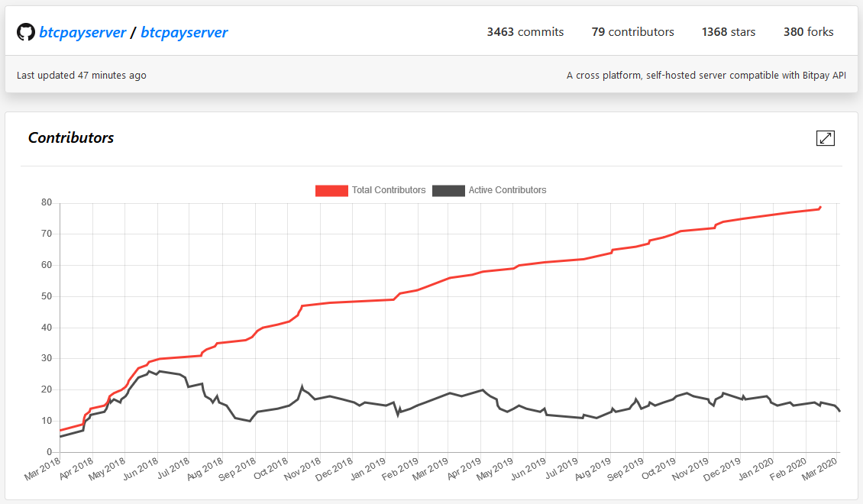This screenshot has width=863, height=504.
Task: Click the 79 contributors stat
Action: (633, 32)
